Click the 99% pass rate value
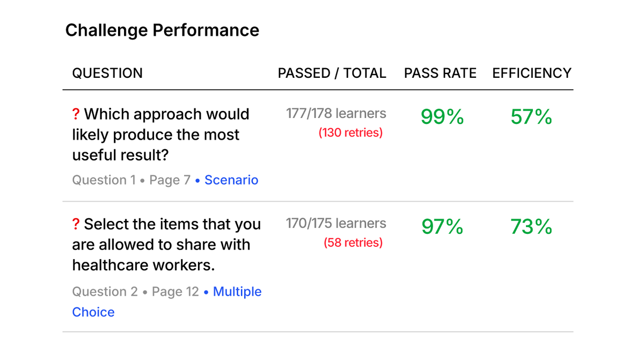The height and width of the screenshot is (338, 644). 442,116
